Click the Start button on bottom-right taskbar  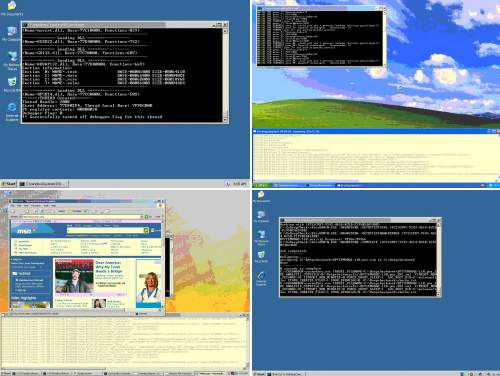(259, 374)
